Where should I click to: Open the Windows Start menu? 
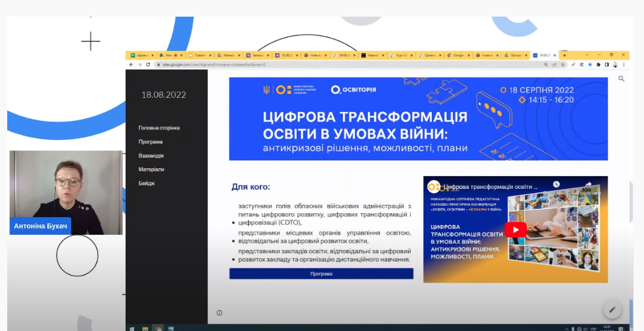point(132,329)
